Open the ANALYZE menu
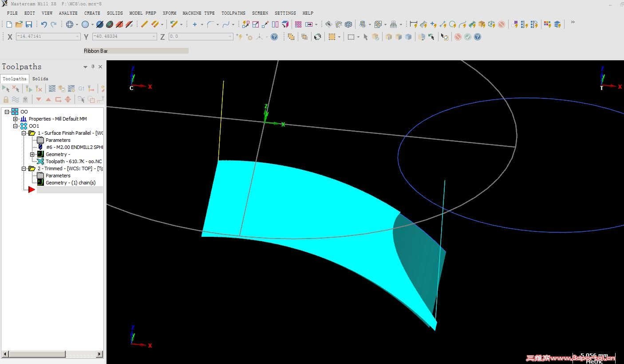 tap(68, 13)
